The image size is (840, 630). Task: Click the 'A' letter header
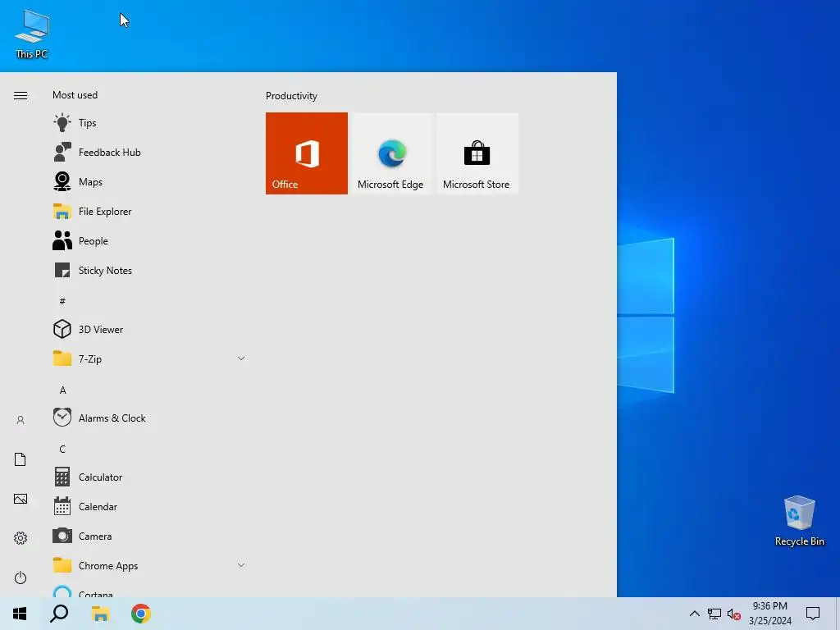point(62,390)
